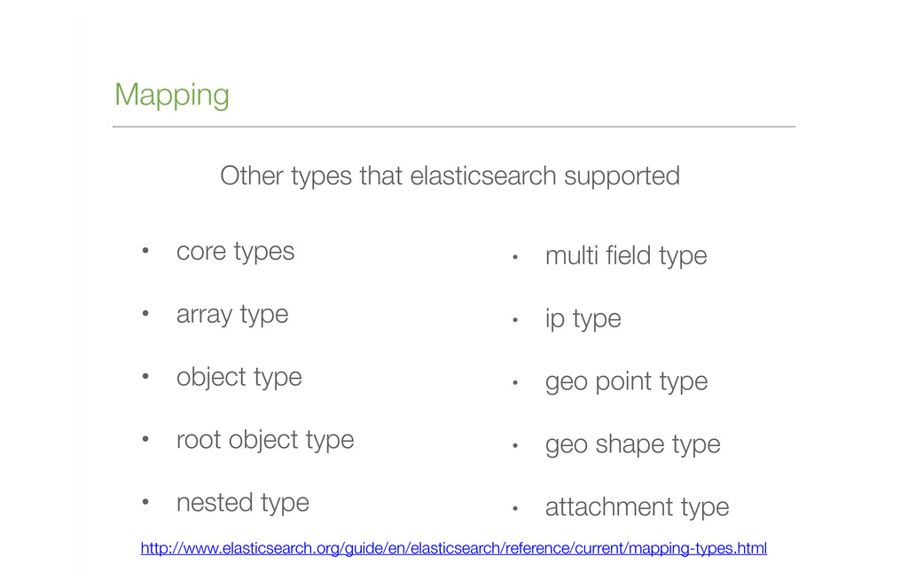Select the 'geo point type' bullet text
908x588 pixels.
pos(626,381)
